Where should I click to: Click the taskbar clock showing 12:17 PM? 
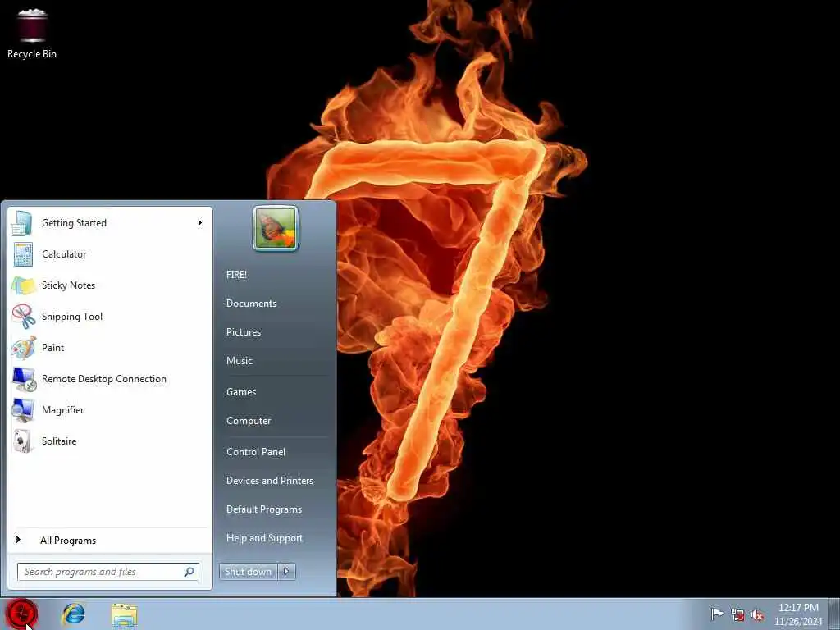798,608
